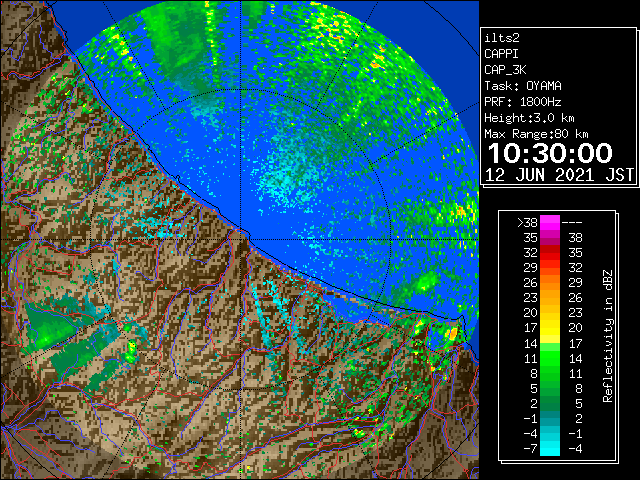Viewport: 640px width, 480px height.
Task: Click the bright green 11-14 dBZ band
Action: pyautogui.click(x=550, y=358)
